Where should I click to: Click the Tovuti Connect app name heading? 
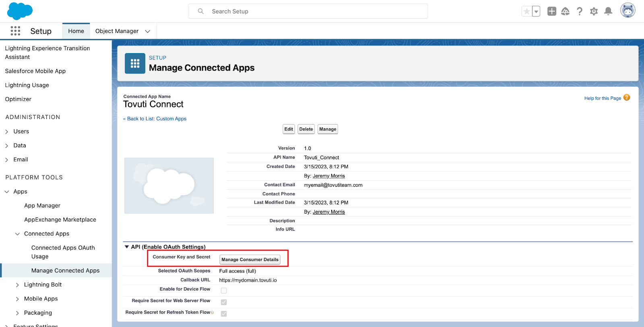(153, 104)
